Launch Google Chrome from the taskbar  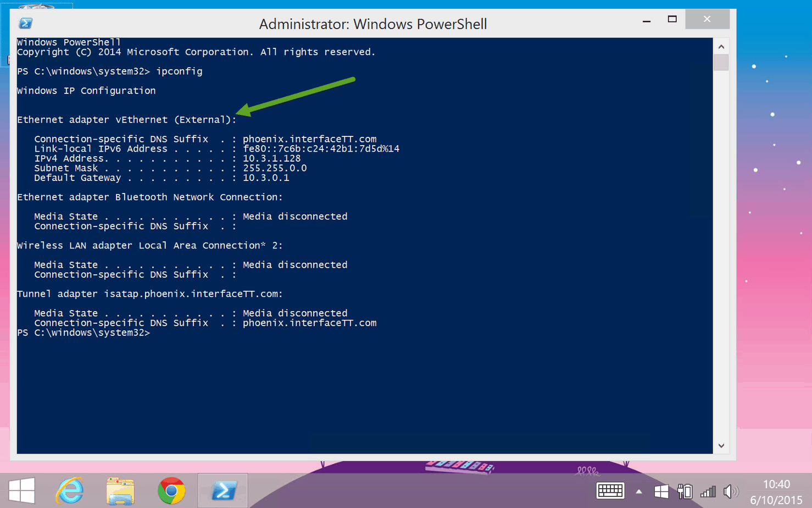tap(171, 490)
